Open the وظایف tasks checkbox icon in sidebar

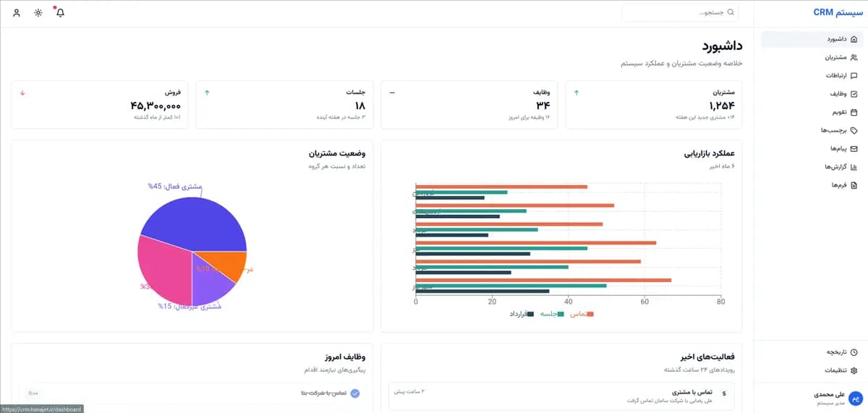[x=854, y=94]
